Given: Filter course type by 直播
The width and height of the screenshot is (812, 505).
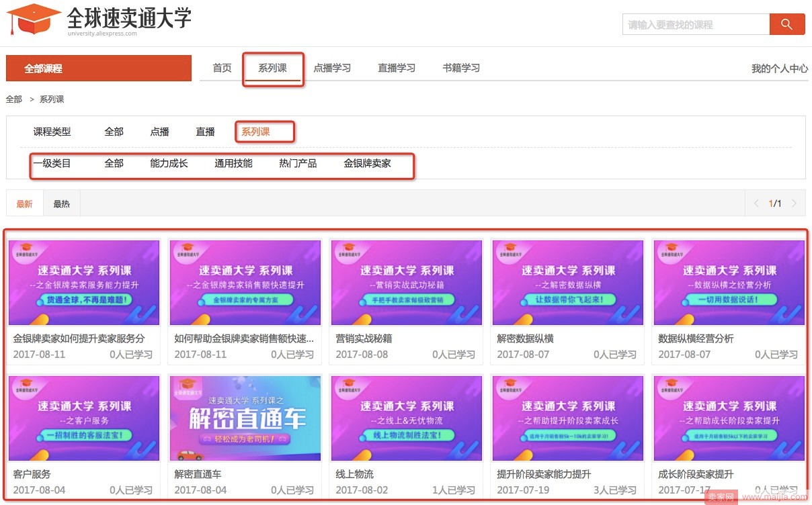Looking at the screenshot, I should click(205, 132).
